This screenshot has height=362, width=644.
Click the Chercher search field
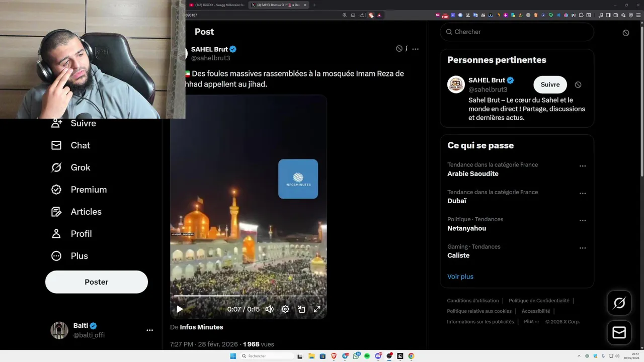pos(517,32)
